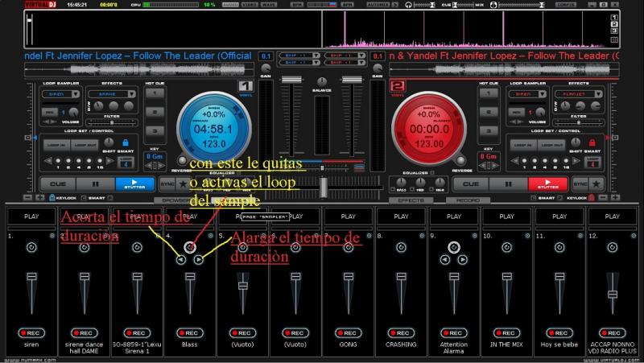Toggle deck 2 Vinyl mode number icon
The width and height of the screenshot is (644, 363).
click(x=397, y=86)
